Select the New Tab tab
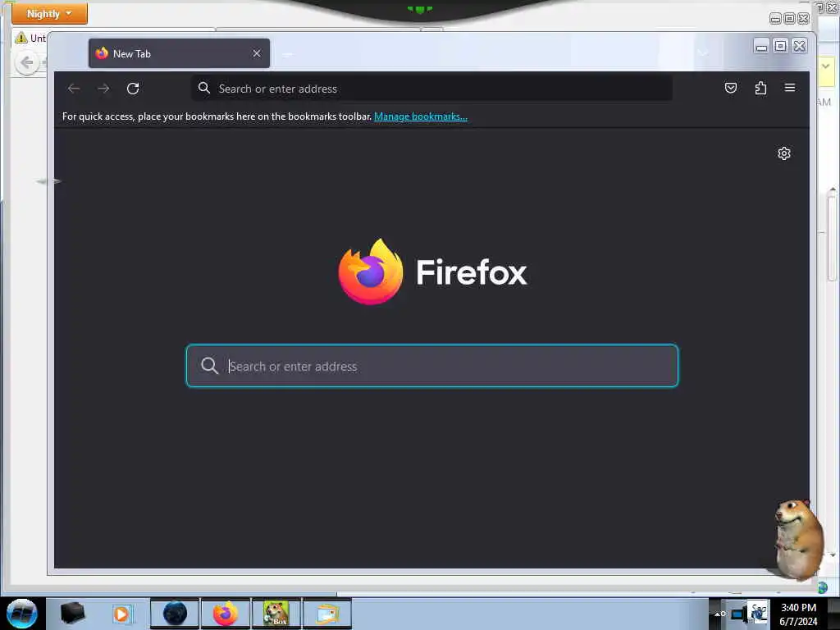840x630 pixels. pyautogui.click(x=179, y=53)
